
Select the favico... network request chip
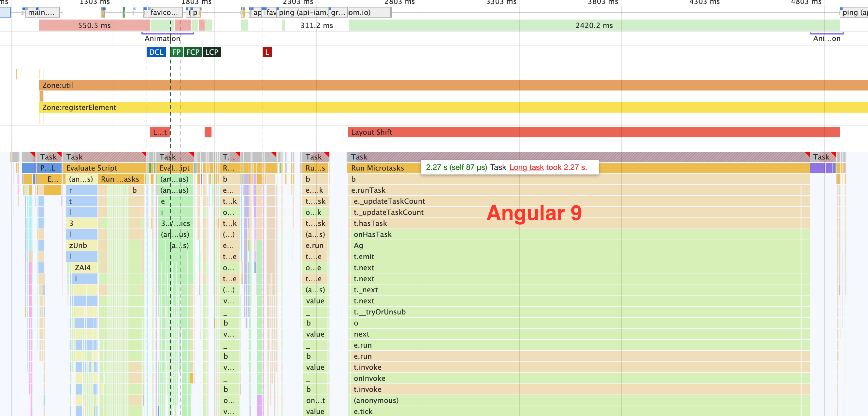[164, 13]
